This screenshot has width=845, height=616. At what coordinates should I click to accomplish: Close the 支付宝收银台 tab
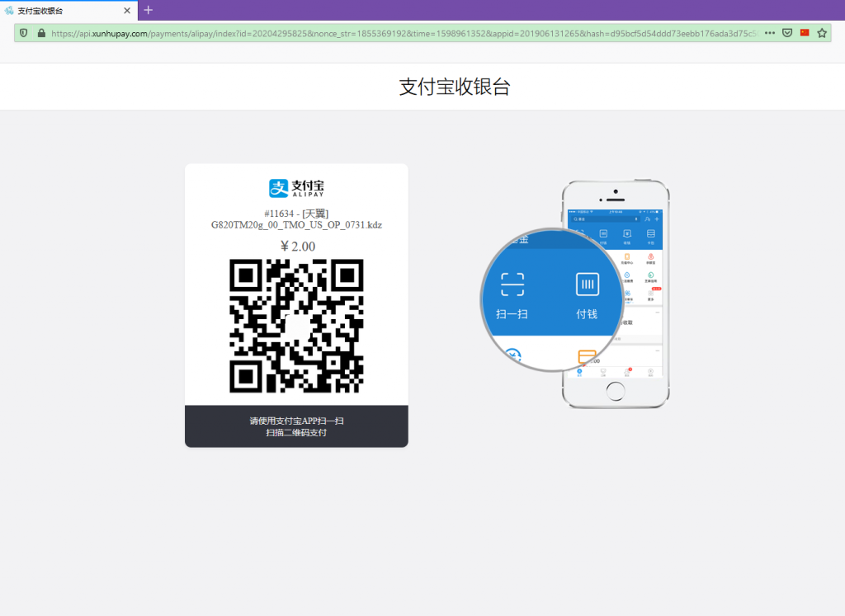point(127,10)
